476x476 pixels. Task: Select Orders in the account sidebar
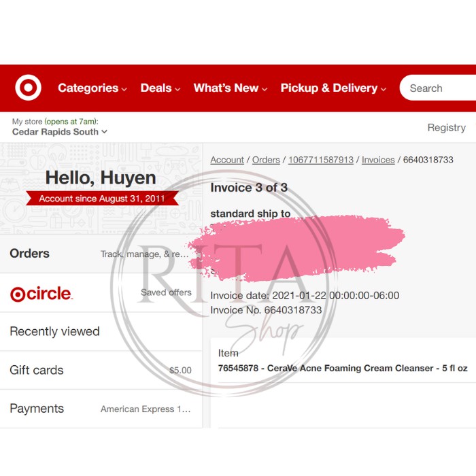(x=101, y=254)
